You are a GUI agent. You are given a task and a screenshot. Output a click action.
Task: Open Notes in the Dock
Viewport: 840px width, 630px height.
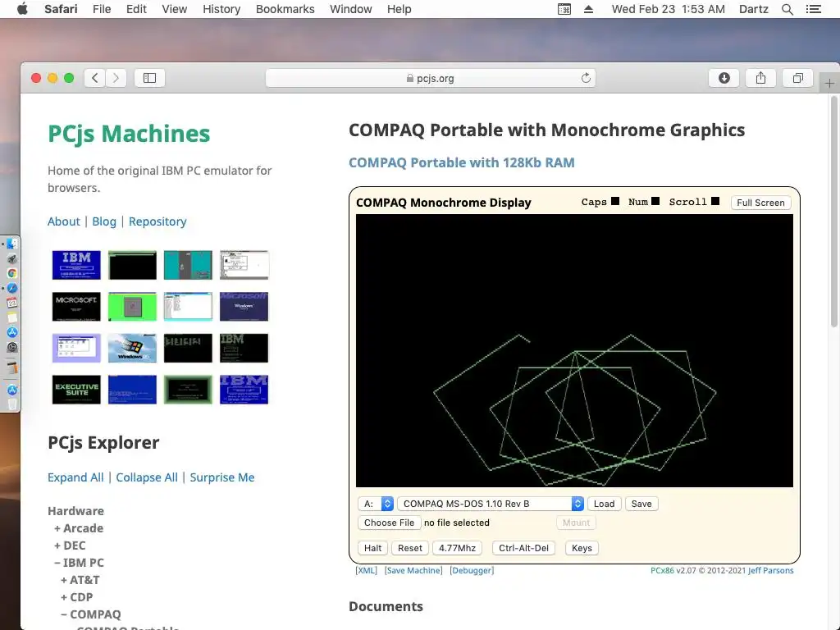pyautogui.click(x=11, y=317)
